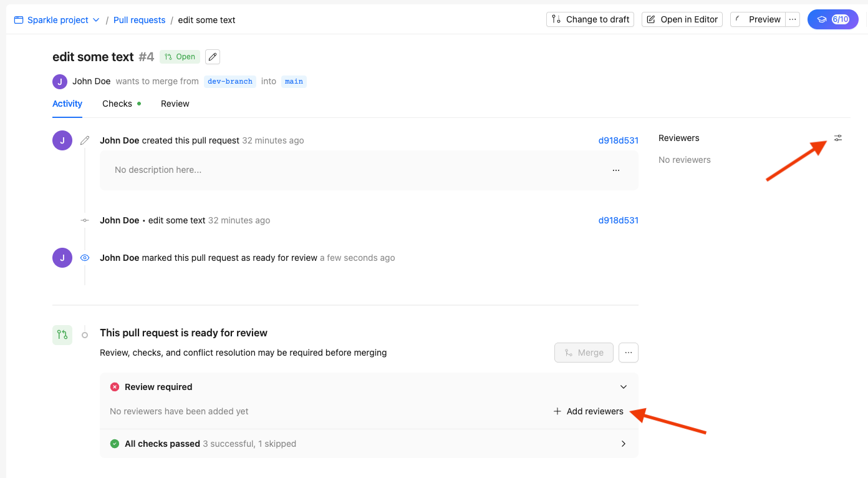Switch to the Activity tab

(x=67, y=104)
